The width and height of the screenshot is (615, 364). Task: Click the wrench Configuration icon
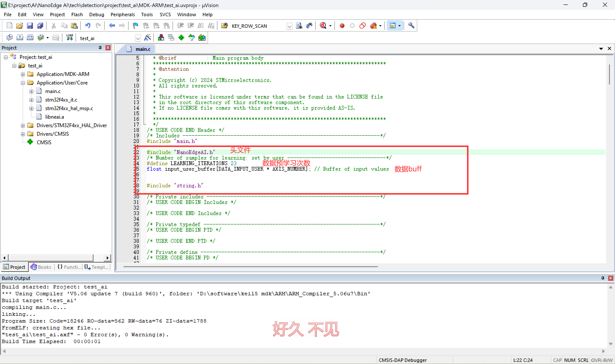pyautogui.click(x=411, y=26)
